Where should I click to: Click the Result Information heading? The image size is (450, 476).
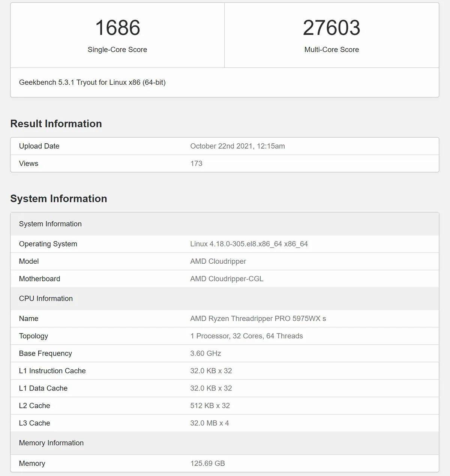tap(56, 124)
